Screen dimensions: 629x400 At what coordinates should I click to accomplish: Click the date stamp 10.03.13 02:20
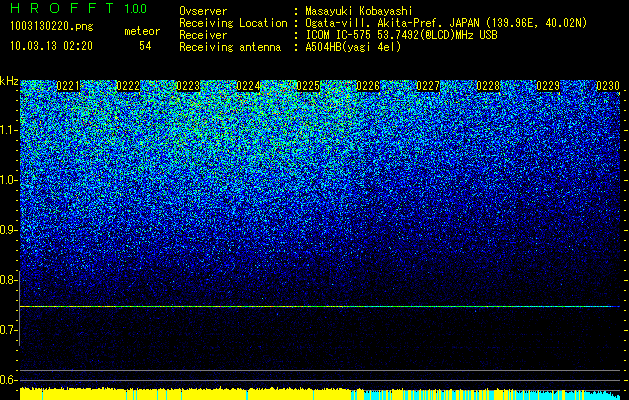(51, 46)
